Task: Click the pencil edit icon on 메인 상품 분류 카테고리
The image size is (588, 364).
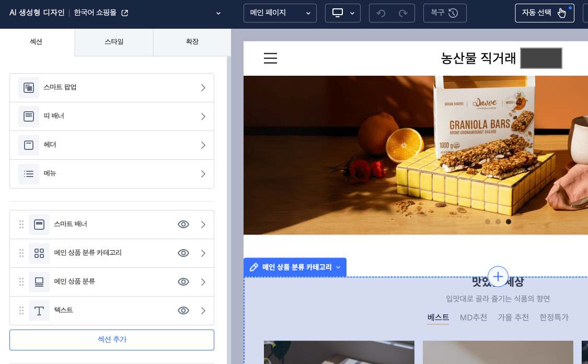Action: click(254, 267)
